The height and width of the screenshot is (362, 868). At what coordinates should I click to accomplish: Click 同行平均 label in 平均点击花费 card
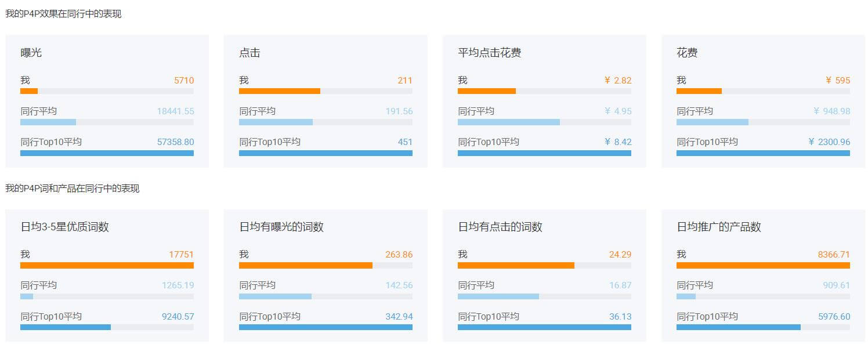coord(476,111)
